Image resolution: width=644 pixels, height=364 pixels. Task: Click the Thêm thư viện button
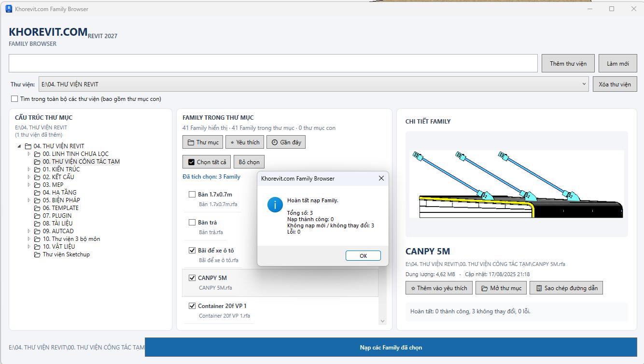coord(568,63)
